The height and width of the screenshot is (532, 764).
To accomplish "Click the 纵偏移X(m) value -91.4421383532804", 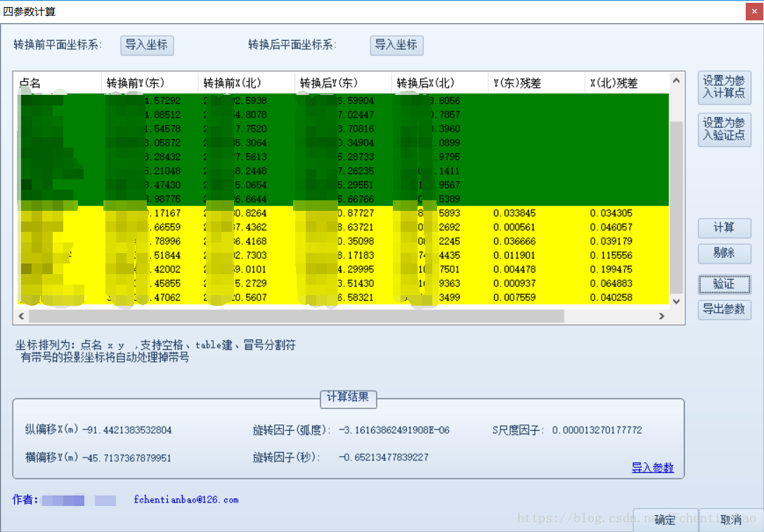I will [x=127, y=430].
